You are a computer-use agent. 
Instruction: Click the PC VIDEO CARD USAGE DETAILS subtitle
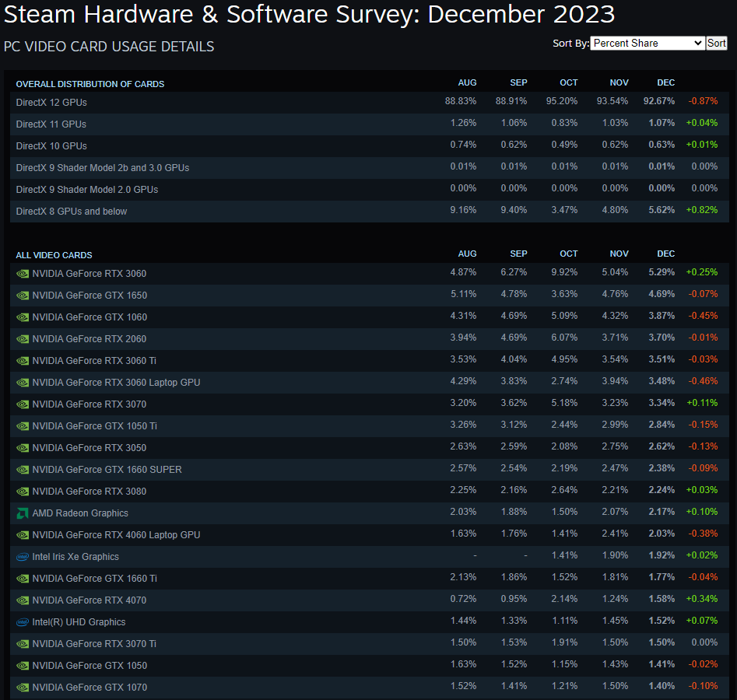[x=109, y=47]
